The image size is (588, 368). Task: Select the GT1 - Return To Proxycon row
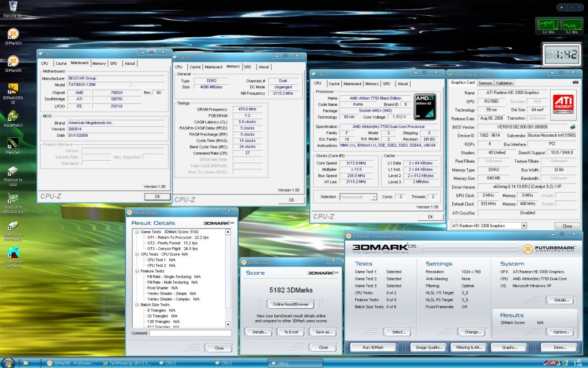(x=178, y=238)
